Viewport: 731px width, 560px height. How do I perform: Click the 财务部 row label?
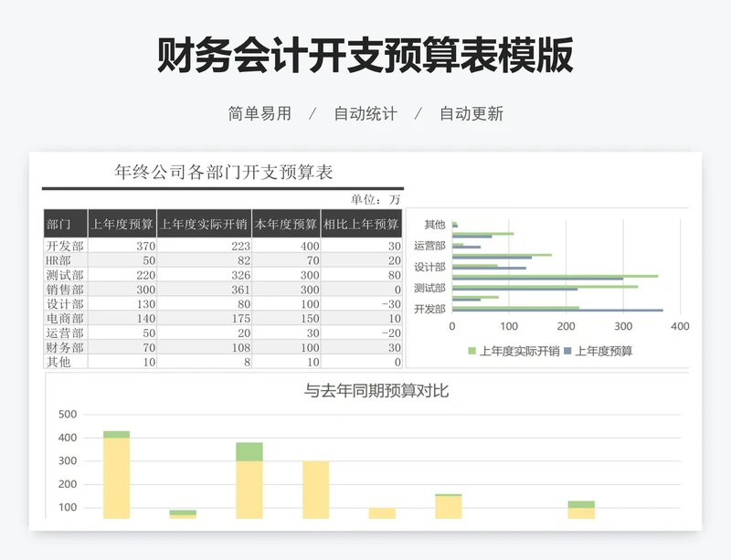click(65, 347)
